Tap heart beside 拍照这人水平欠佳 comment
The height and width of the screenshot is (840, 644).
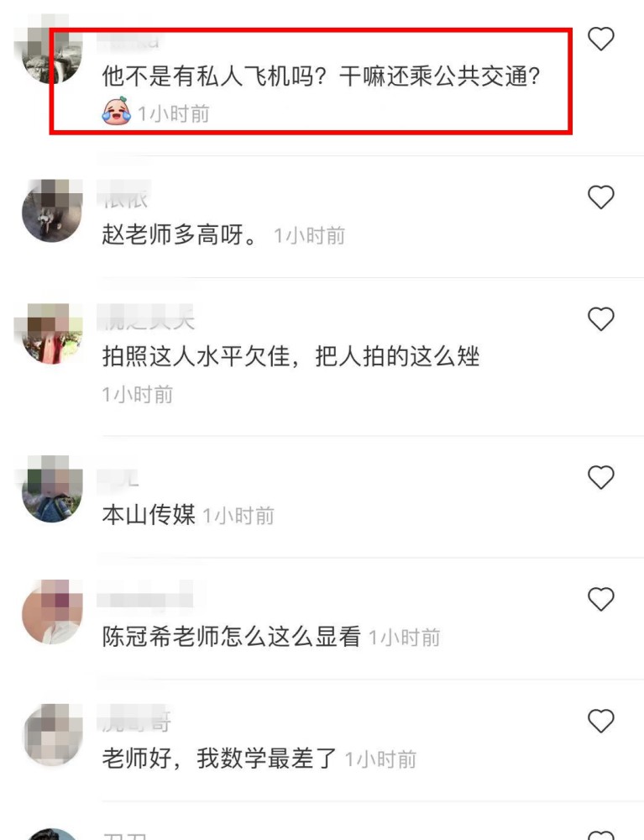point(600,319)
